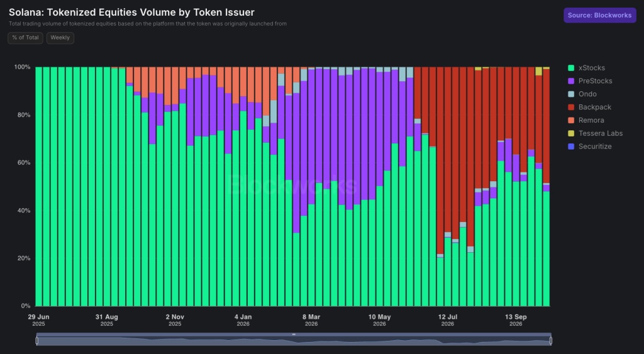Click the dark red Backpack legend swatch
The width and height of the screenshot is (644, 354).
coord(571,107)
